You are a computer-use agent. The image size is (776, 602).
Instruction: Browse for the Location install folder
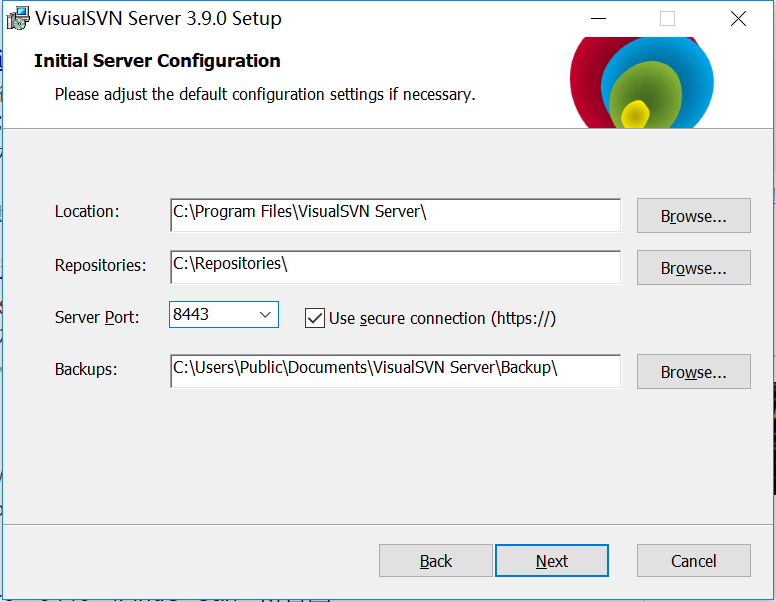(x=693, y=216)
